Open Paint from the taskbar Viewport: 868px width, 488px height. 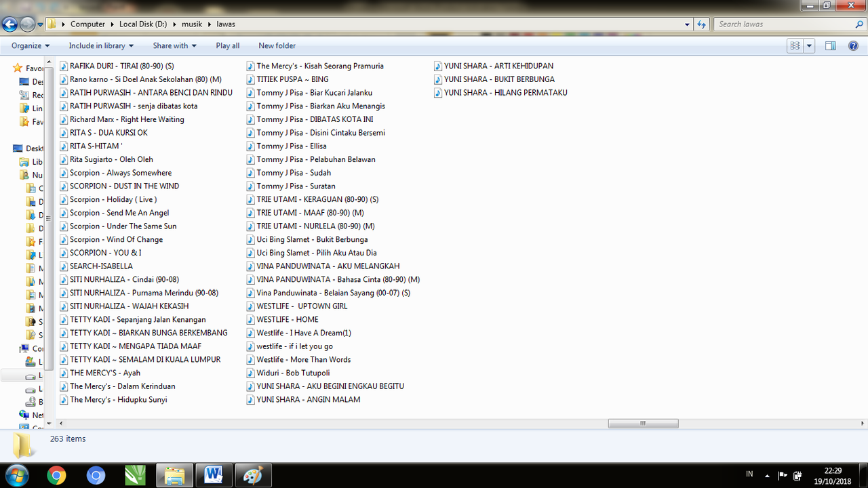coord(253,476)
